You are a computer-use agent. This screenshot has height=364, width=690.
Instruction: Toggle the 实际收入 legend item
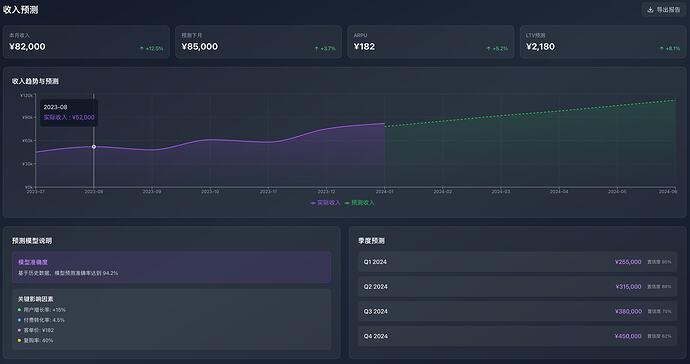click(326, 203)
